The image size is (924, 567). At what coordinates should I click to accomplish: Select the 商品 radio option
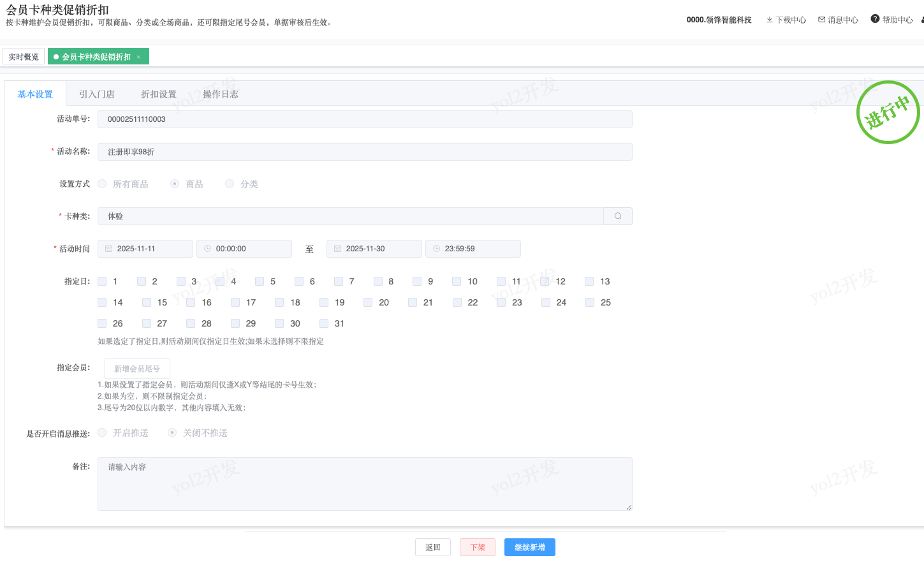click(175, 184)
